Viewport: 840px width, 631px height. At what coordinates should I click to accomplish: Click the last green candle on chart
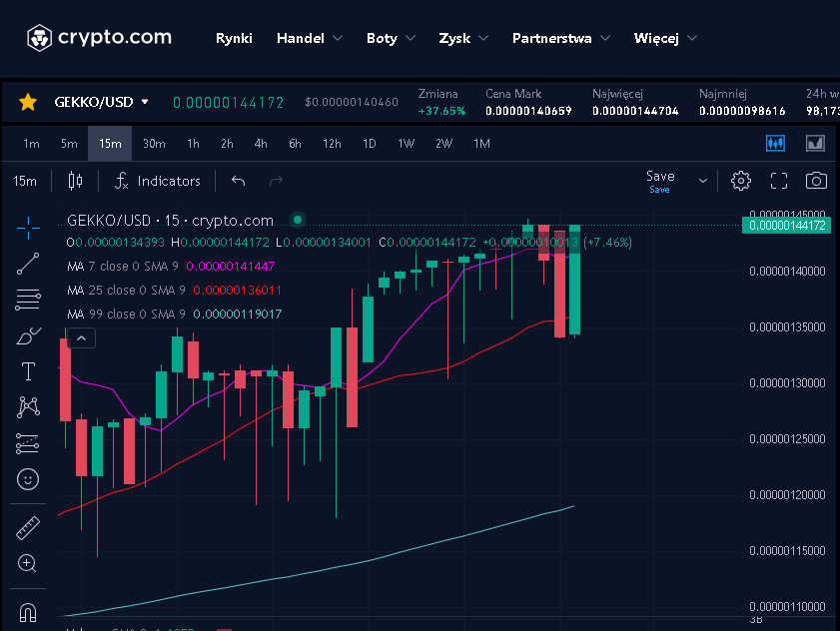coord(575,280)
